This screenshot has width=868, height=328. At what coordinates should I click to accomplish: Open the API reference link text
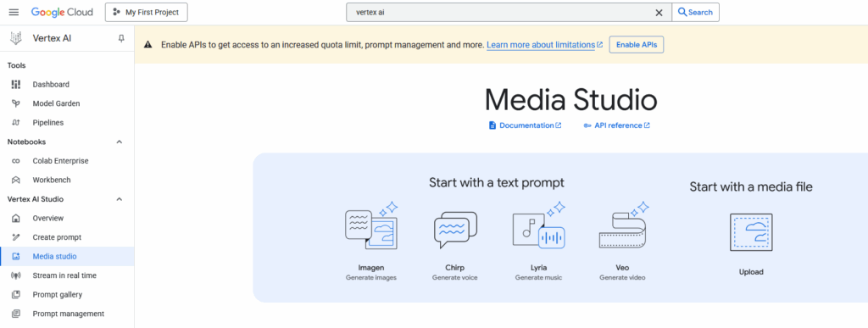pyautogui.click(x=618, y=125)
